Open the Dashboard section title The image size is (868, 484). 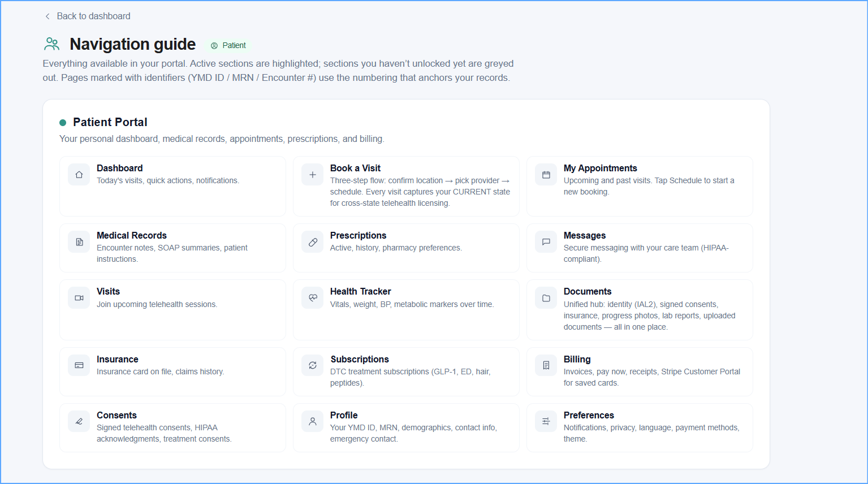[x=120, y=168]
